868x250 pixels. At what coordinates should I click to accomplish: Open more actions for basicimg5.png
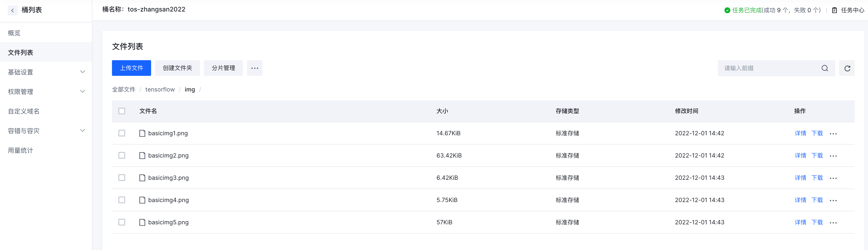[833, 223]
